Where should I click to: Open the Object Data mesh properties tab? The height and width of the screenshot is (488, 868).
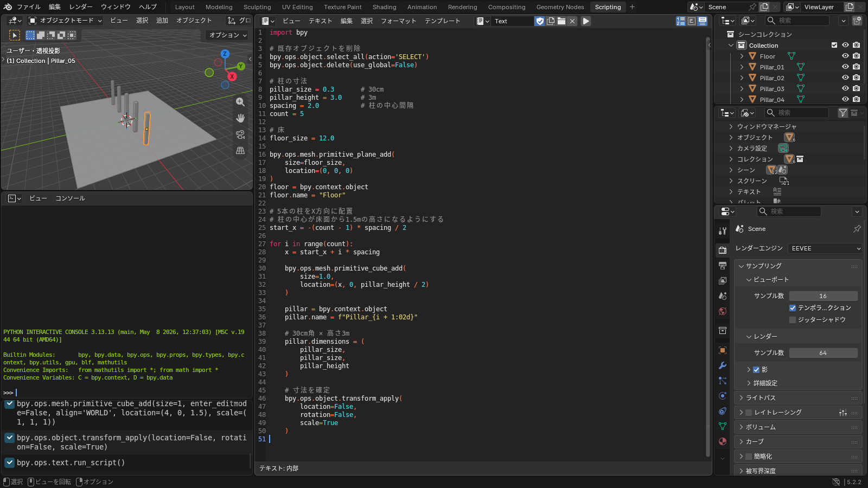click(x=723, y=426)
